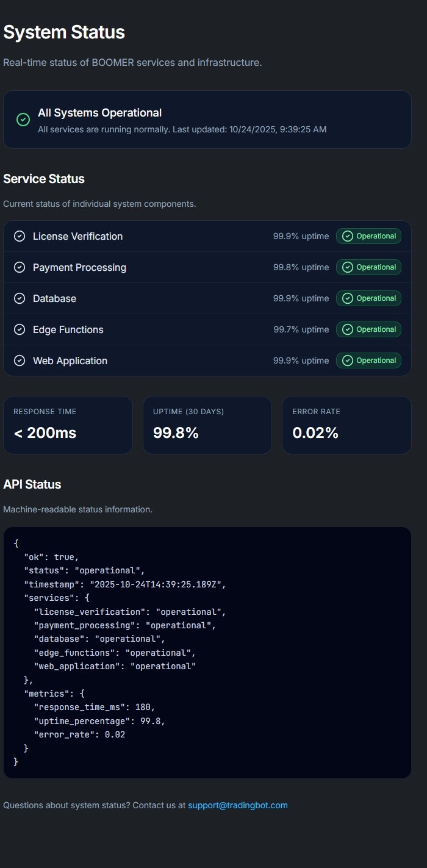Click the Operational badge for Payment Processing
427x868 pixels.
tap(368, 267)
